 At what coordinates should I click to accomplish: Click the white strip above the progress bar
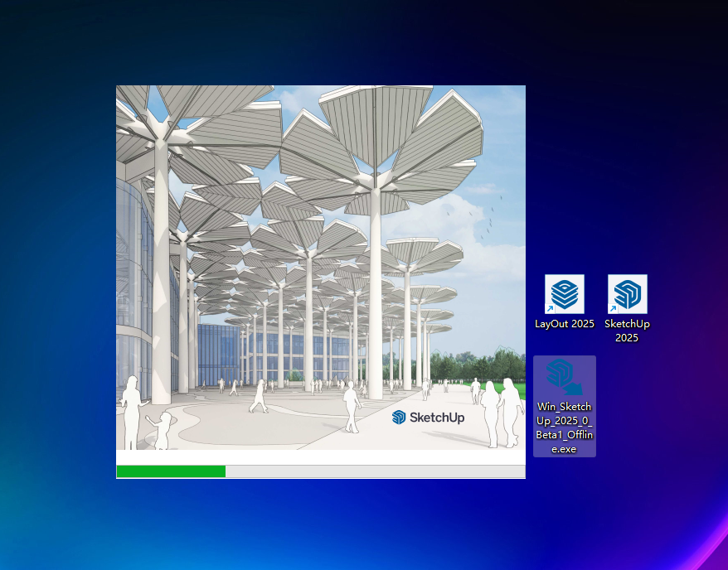(320, 457)
